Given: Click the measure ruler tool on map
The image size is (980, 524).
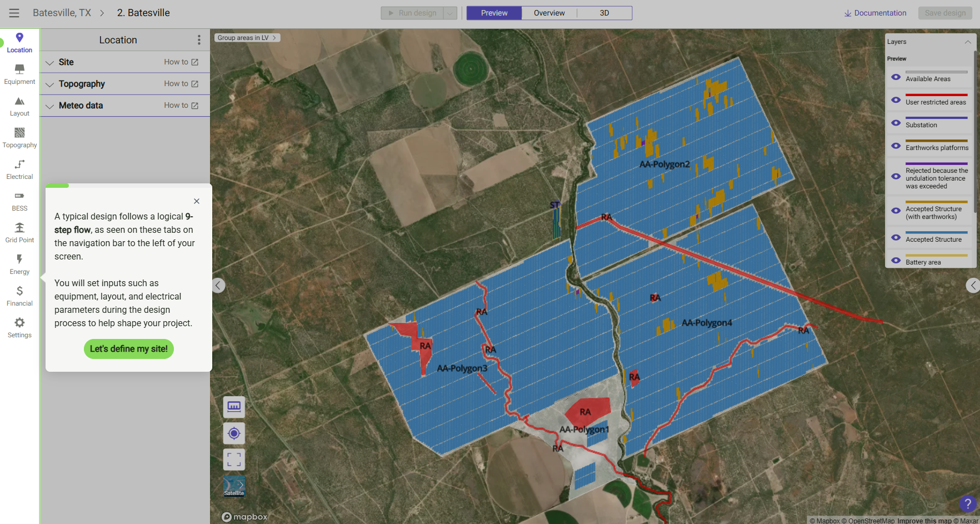Looking at the screenshot, I should pyautogui.click(x=234, y=407).
